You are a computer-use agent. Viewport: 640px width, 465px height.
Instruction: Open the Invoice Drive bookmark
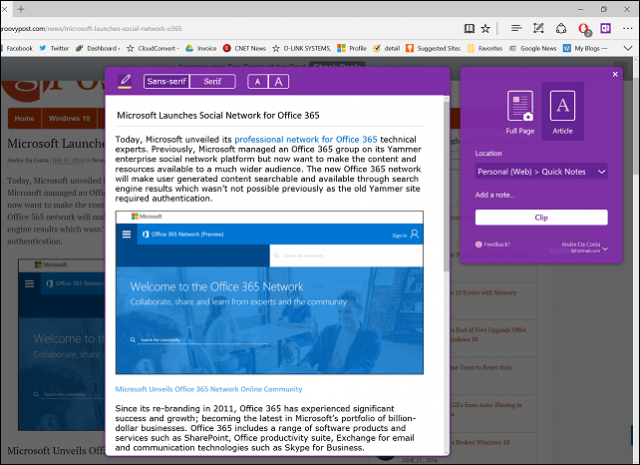coord(201,48)
